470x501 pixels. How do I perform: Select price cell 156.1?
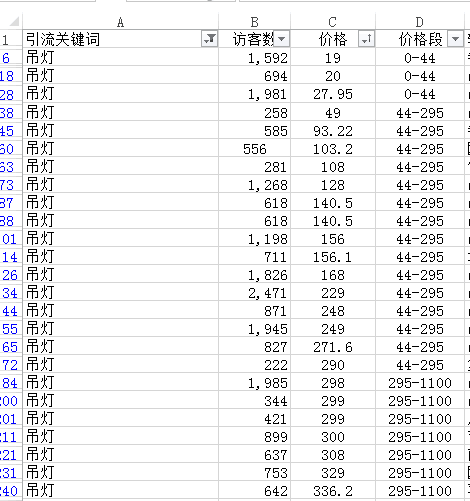(333, 256)
